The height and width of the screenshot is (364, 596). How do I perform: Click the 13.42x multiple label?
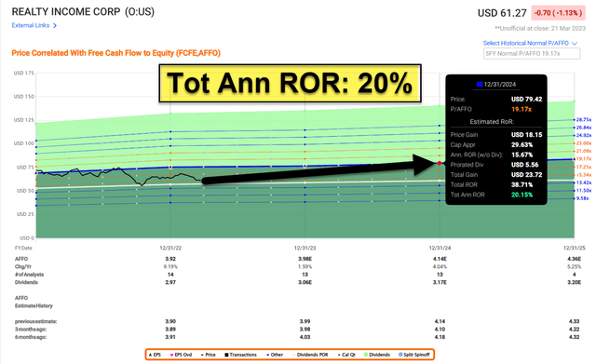click(x=584, y=182)
